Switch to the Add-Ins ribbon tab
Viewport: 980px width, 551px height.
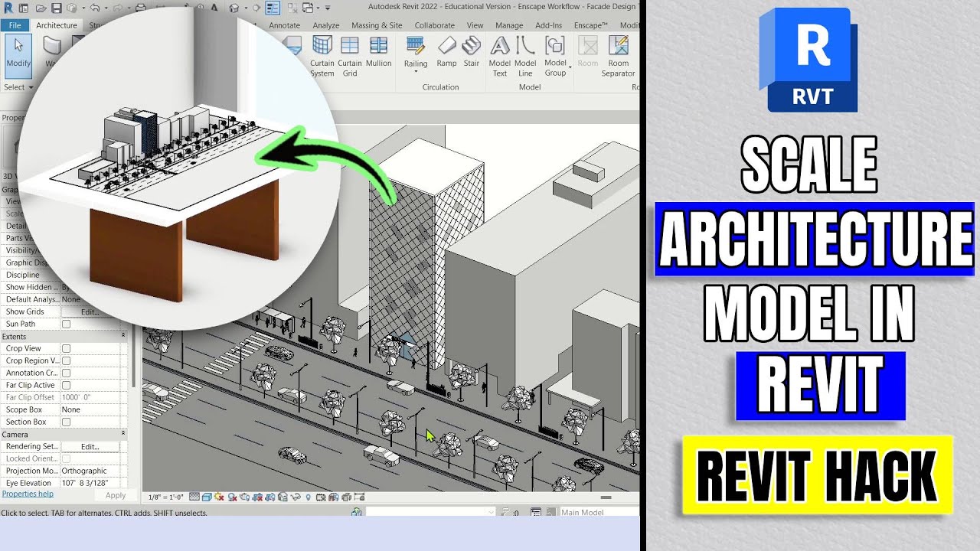(x=548, y=25)
